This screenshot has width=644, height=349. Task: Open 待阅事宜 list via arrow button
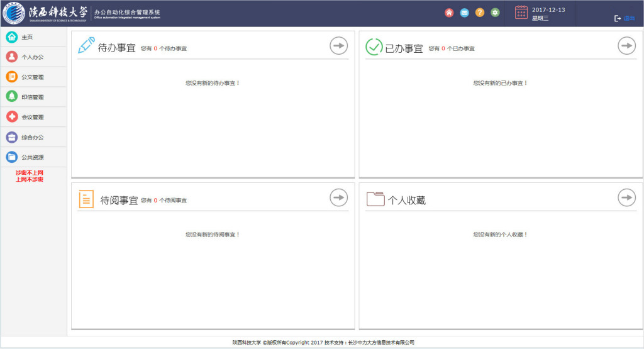tap(339, 197)
